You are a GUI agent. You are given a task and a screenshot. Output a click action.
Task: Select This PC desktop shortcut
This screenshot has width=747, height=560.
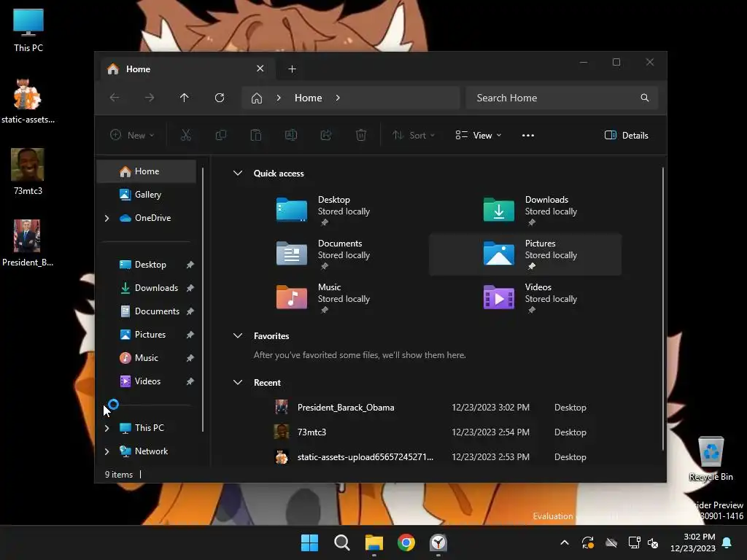click(28, 30)
